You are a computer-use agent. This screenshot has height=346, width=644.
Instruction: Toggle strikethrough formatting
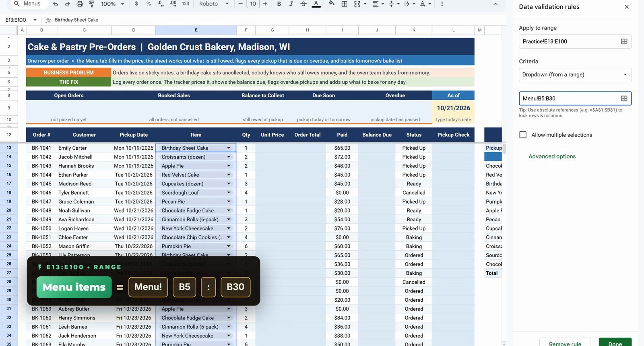[x=303, y=4]
